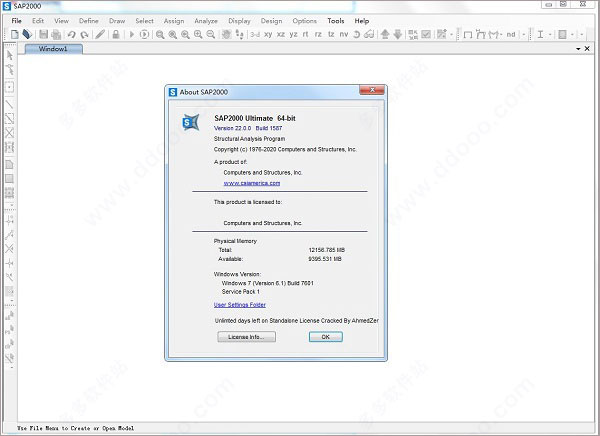
Task: Click the nv view button
Action: (x=344, y=34)
